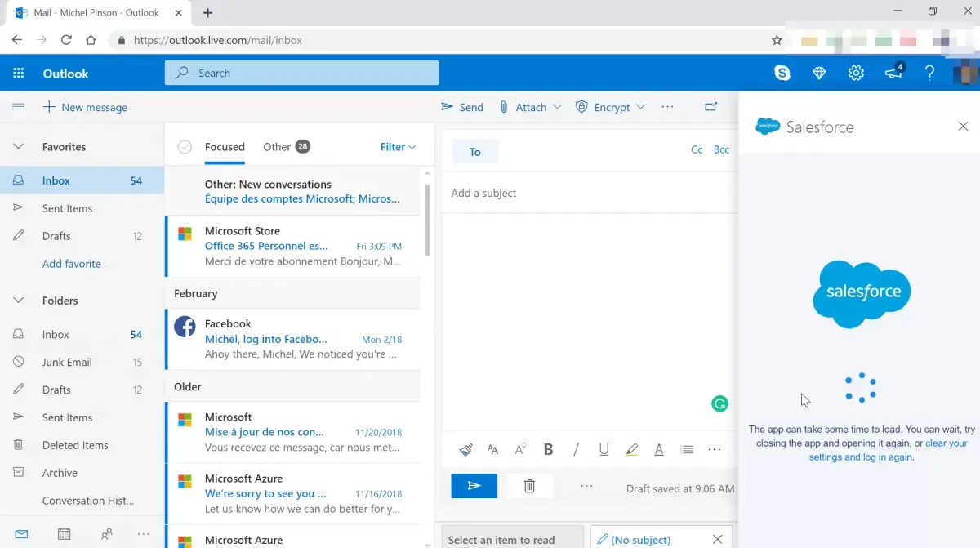Switch to the Calendar module
The height and width of the screenshot is (548, 980).
pyautogui.click(x=64, y=534)
